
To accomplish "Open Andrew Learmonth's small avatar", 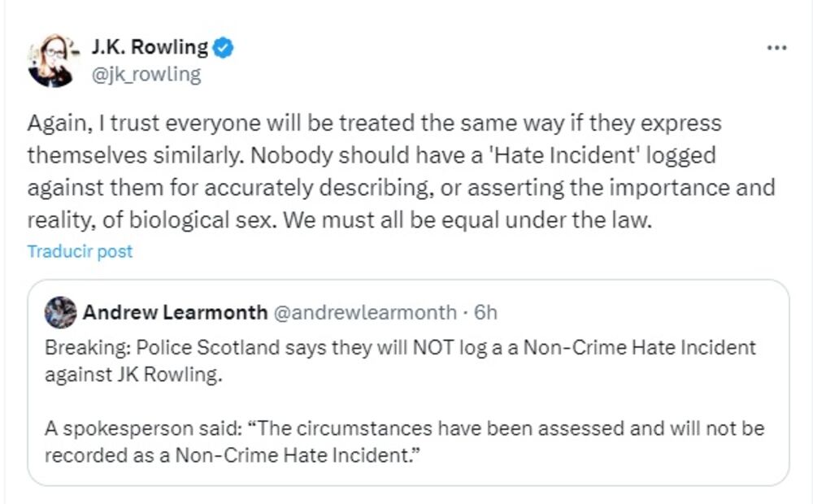I will (60, 312).
